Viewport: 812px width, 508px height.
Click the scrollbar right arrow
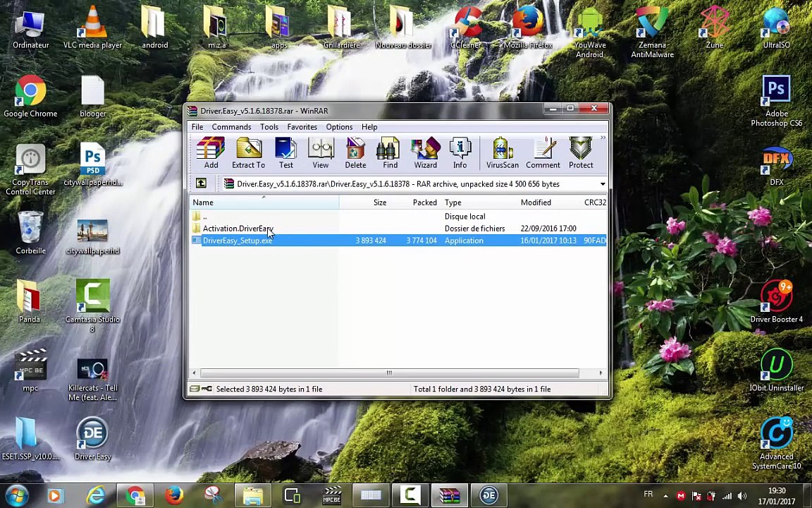[601, 373]
